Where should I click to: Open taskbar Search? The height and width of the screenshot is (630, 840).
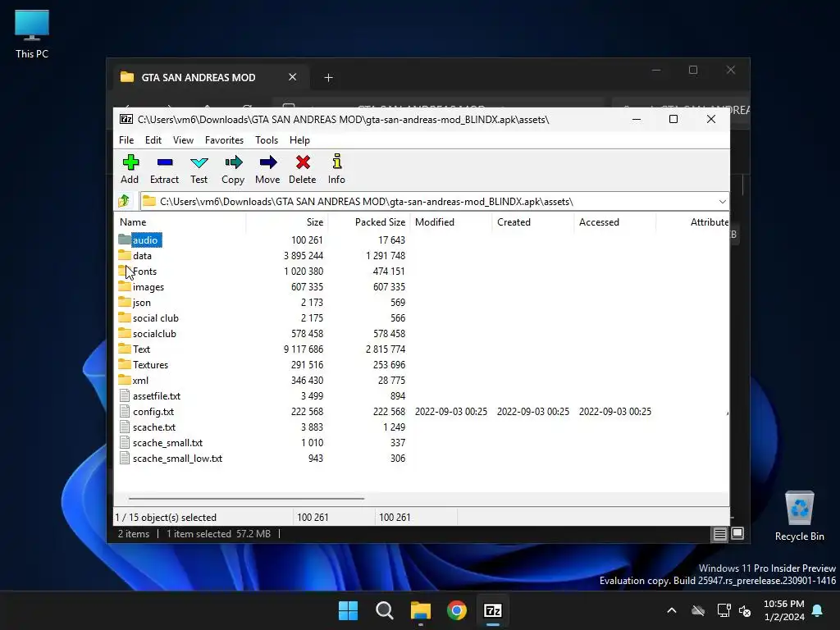point(385,610)
